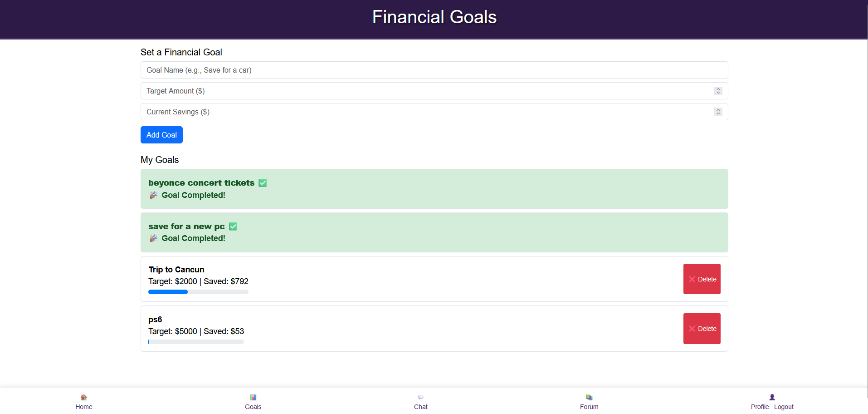Open Forum via its icon

pos(589,397)
